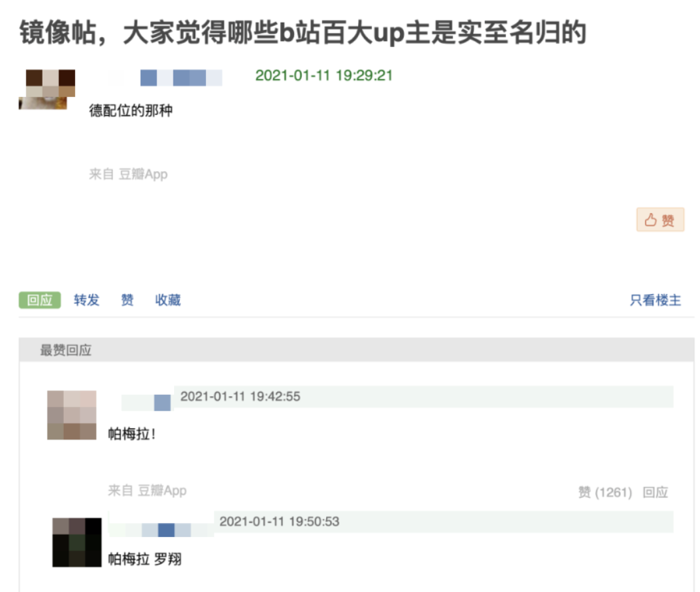Screen dimensions: 700x592
Task: Open second commenter's dark avatar
Action: [77, 542]
